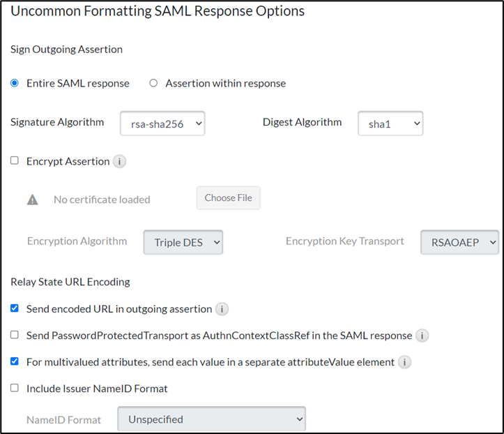The image size is (504, 434).
Task: Open NameID Format Unspecified dropdown
Action: click(211, 419)
